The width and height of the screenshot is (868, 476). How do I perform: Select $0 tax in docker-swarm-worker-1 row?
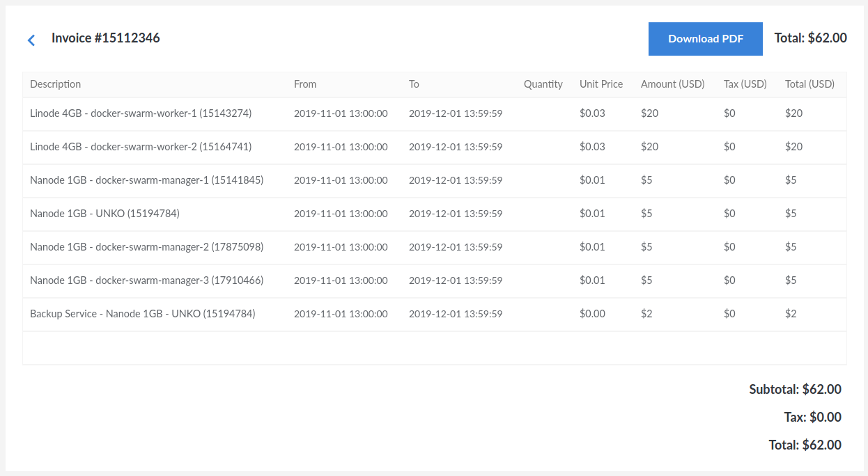tap(729, 113)
